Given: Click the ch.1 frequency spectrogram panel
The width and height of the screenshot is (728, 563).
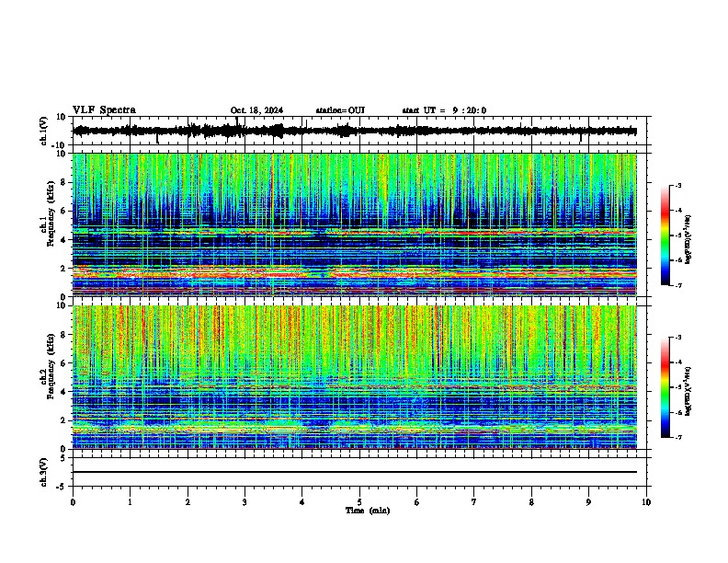Looking at the screenshot, I should pyautogui.click(x=355, y=224).
